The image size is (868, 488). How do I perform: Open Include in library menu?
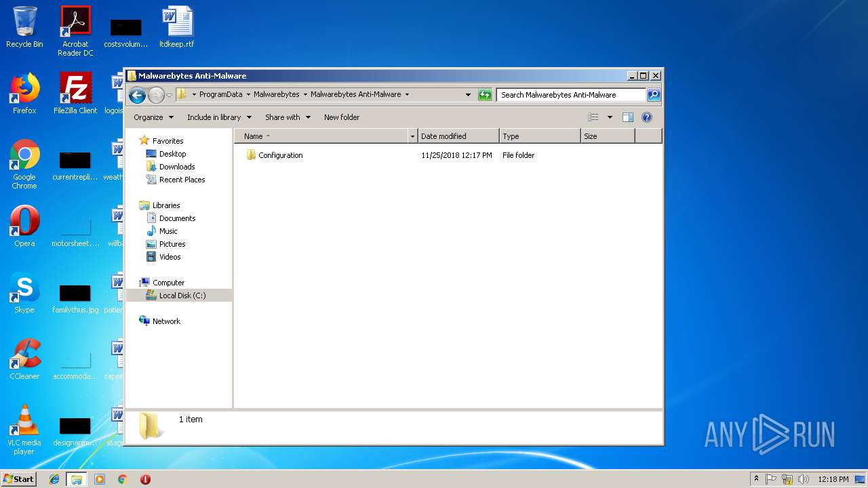point(219,117)
